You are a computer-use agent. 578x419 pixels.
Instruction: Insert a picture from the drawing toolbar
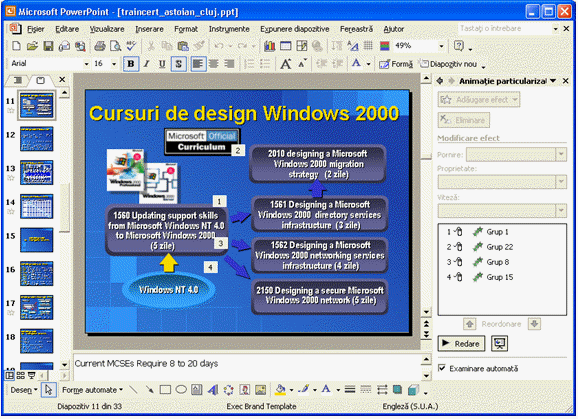coord(260,390)
